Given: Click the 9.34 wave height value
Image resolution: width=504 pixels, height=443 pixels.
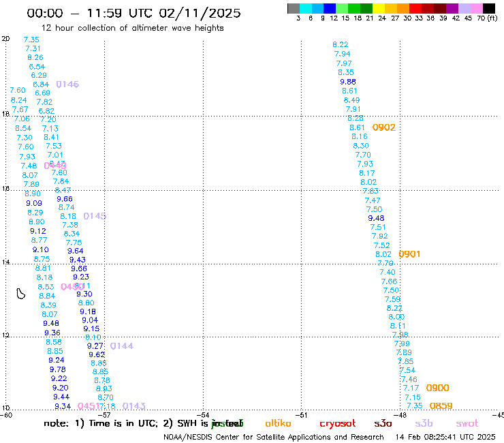Looking at the screenshot, I should (63, 406).
